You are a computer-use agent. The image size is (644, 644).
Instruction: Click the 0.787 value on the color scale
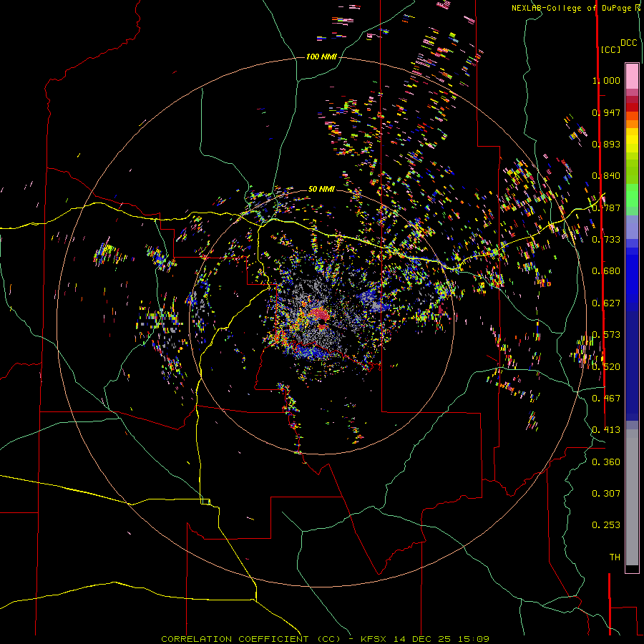tap(606, 208)
